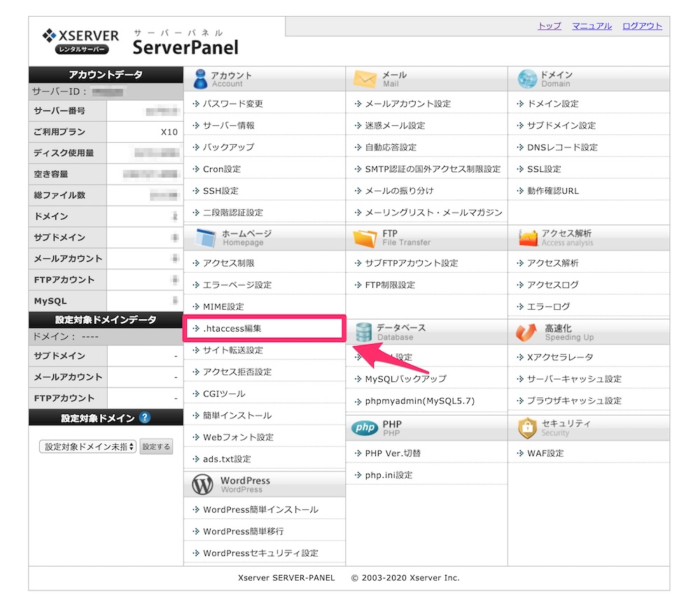700x610 pixels.
Task: Open WordPress簡単インストール
Action: (260, 509)
